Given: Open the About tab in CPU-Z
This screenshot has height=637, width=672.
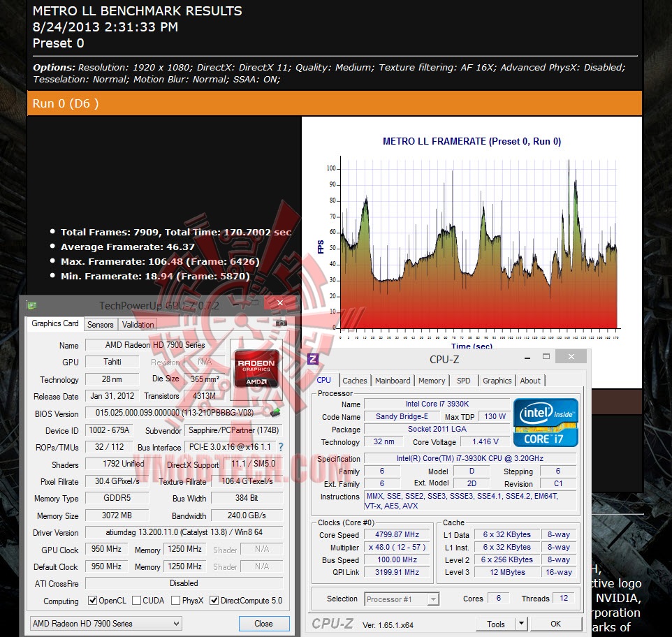Looking at the screenshot, I should click(530, 381).
